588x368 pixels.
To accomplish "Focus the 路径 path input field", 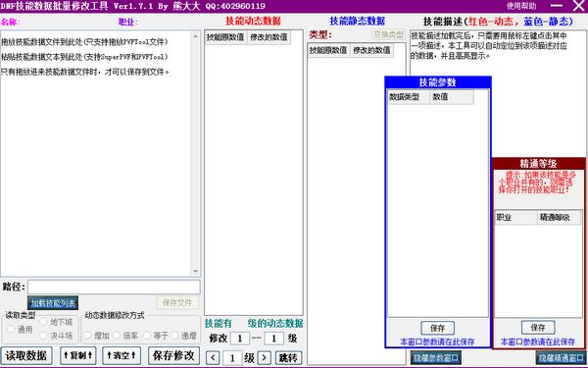I will coord(114,288).
